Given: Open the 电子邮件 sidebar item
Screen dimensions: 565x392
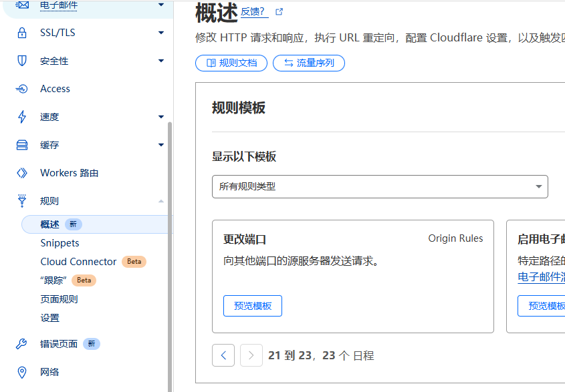Looking at the screenshot, I should click(x=59, y=5).
